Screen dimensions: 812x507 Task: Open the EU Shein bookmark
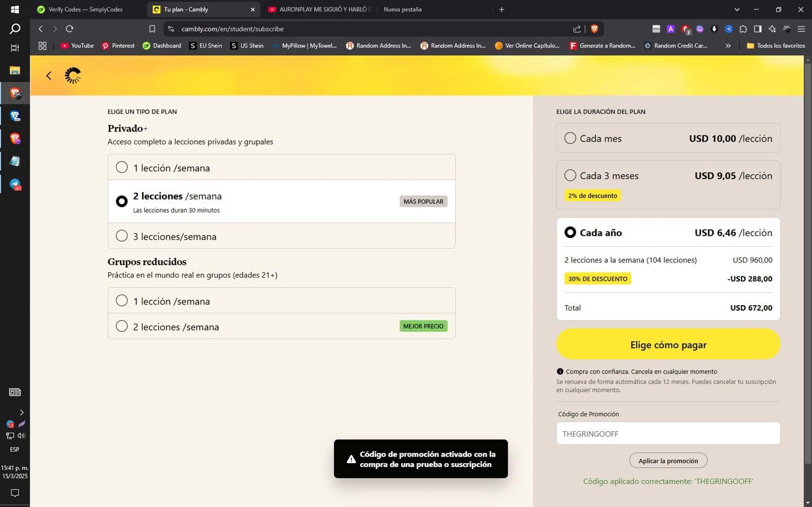206,46
